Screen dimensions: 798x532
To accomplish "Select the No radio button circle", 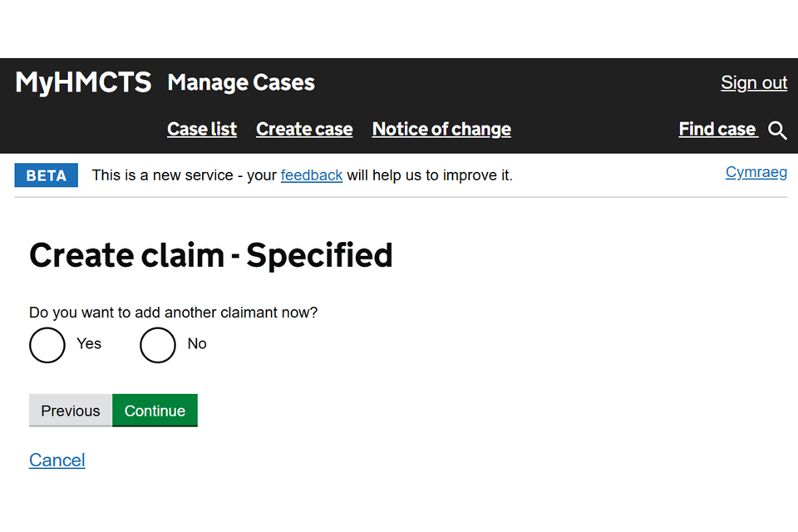I will (158, 345).
